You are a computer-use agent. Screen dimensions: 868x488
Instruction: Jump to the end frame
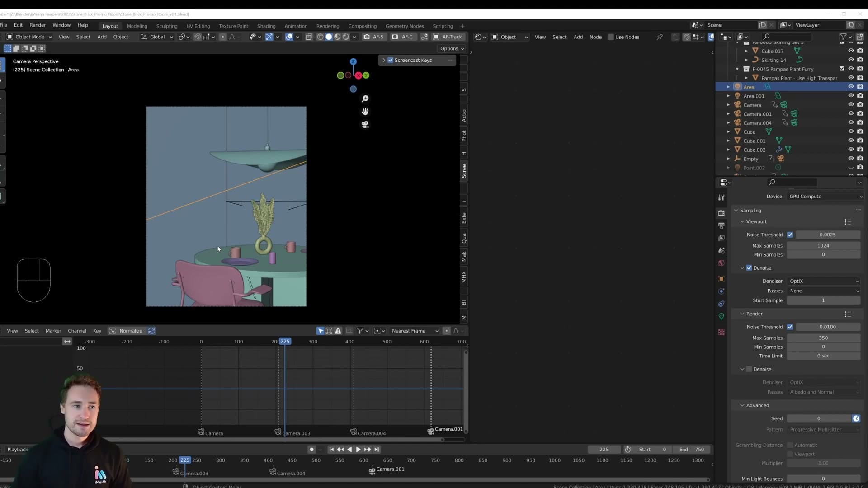tap(377, 450)
